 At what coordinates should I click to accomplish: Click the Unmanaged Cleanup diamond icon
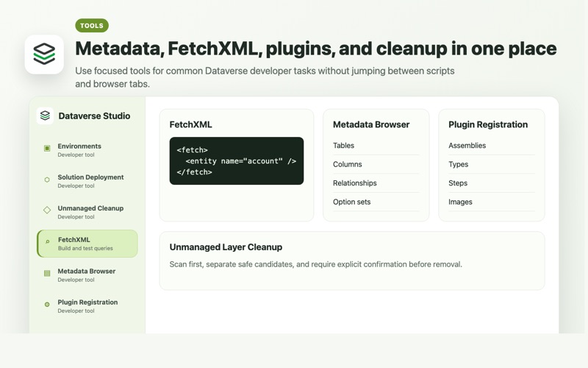tap(47, 210)
